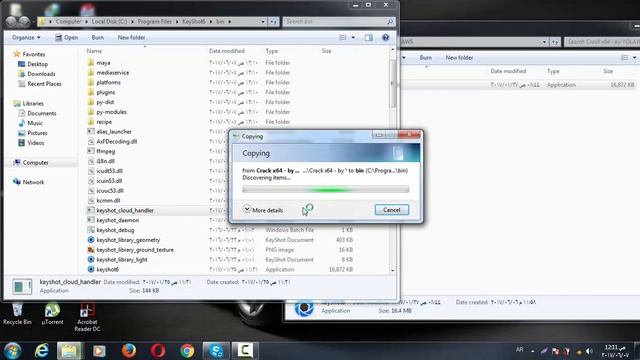Select Downloads in Favorites

tap(41, 74)
